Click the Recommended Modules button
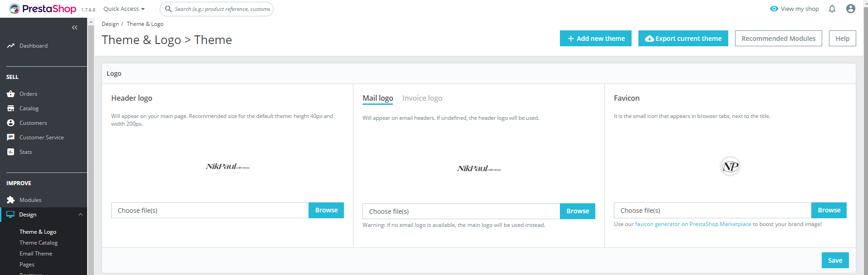 click(779, 39)
